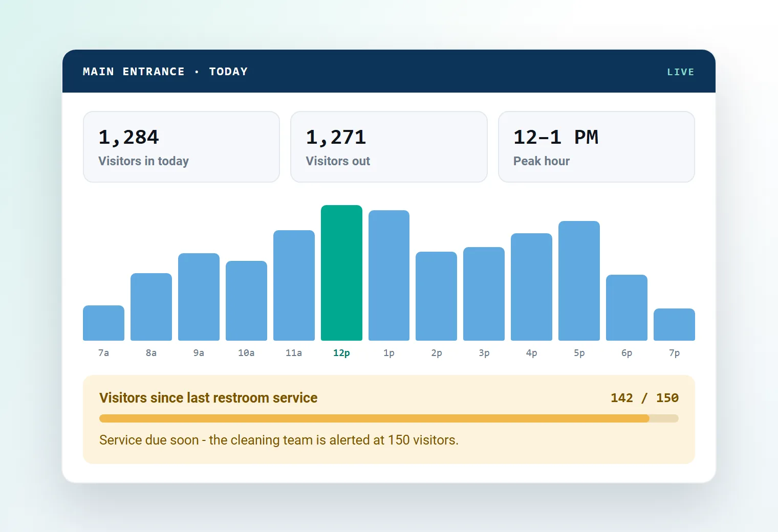Click the 7p axis label
Viewport: 778px width, 532px height.
pyautogui.click(x=674, y=353)
